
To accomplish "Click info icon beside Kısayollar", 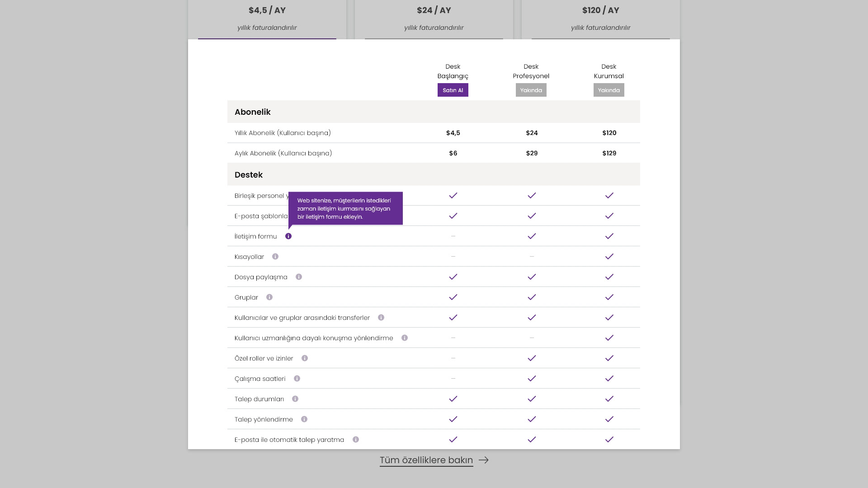I will pyautogui.click(x=275, y=257).
